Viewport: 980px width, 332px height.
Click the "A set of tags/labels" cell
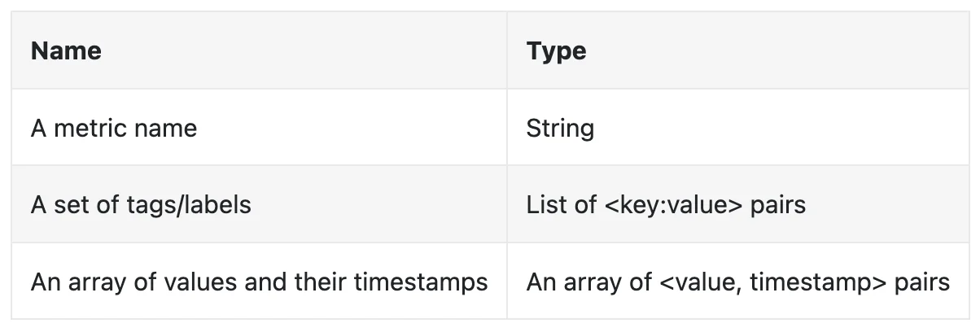pos(259,204)
